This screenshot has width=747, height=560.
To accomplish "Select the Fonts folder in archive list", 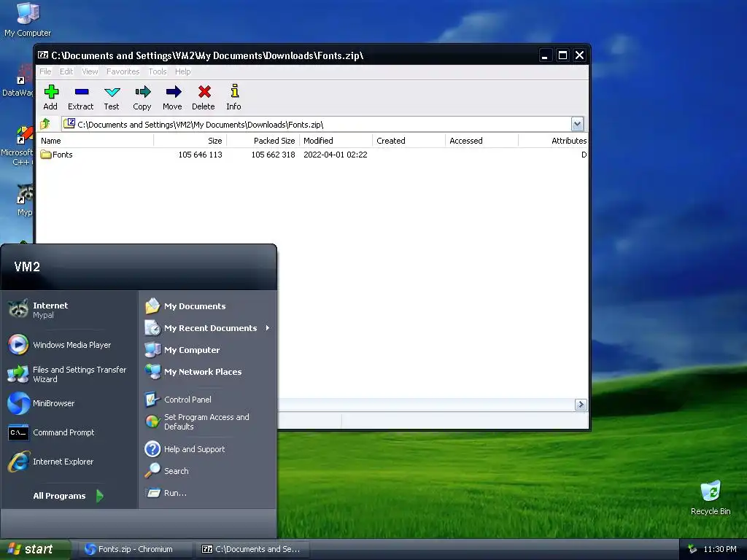I will click(x=57, y=155).
